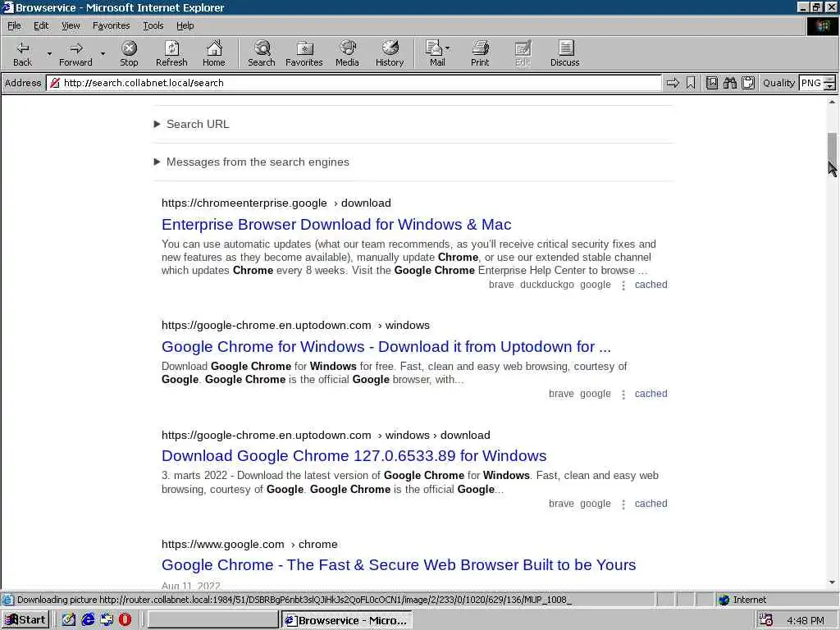Click the scrollbar down arrow
The height and width of the screenshot is (630, 840).
point(832,582)
